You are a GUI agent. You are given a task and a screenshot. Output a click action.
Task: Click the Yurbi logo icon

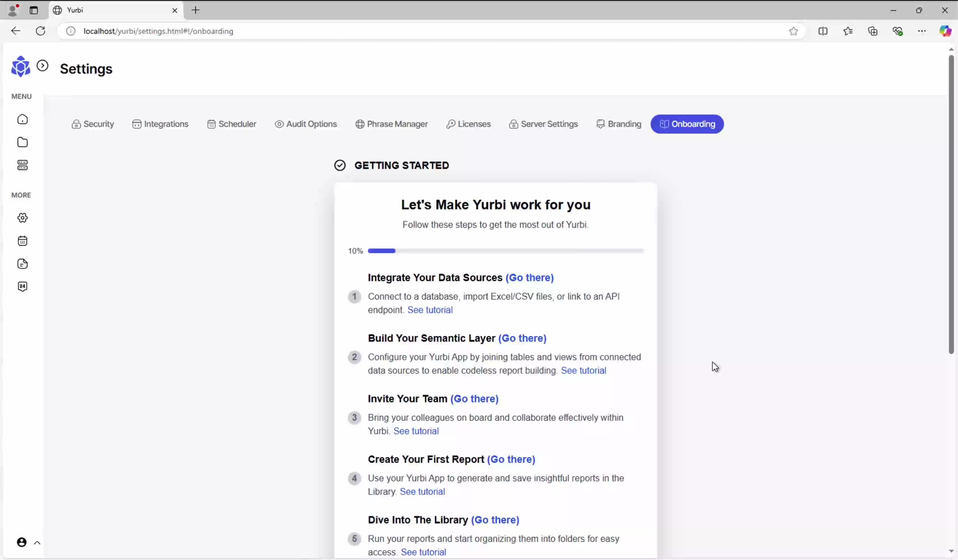pos(20,67)
